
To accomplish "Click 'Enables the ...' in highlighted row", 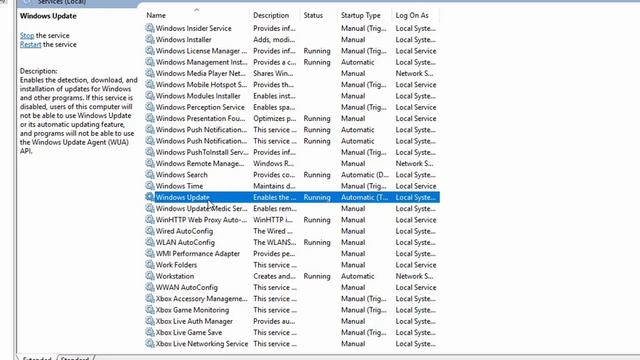I will click(275, 197).
